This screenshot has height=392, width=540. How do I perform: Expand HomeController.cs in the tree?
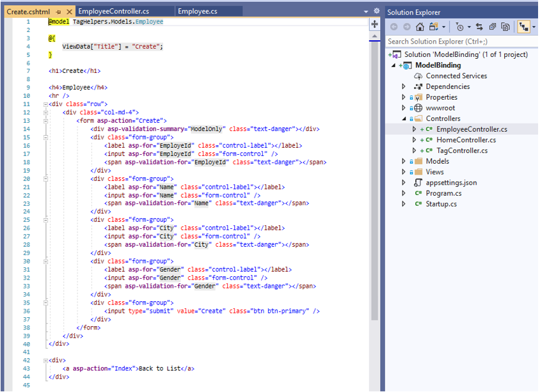(x=415, y=140)
